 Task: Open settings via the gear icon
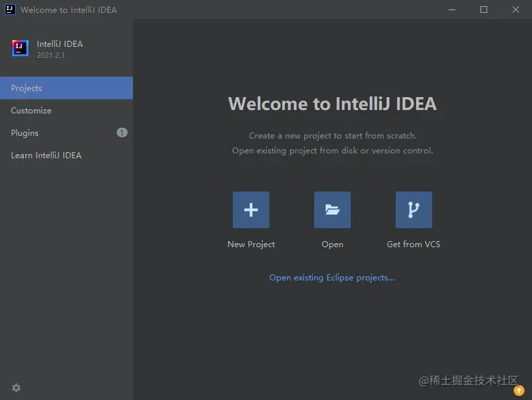(x=16, y=388)
